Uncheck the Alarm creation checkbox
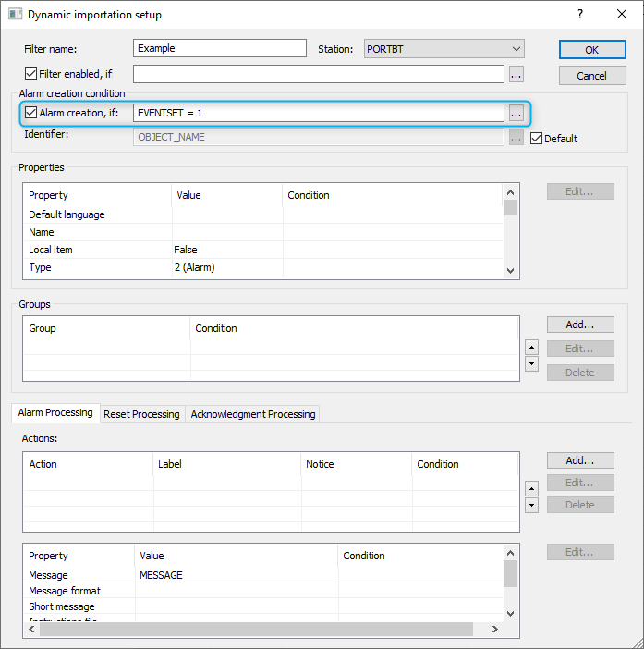Viewport: 644px width, 649px height. tap(31, 113)
